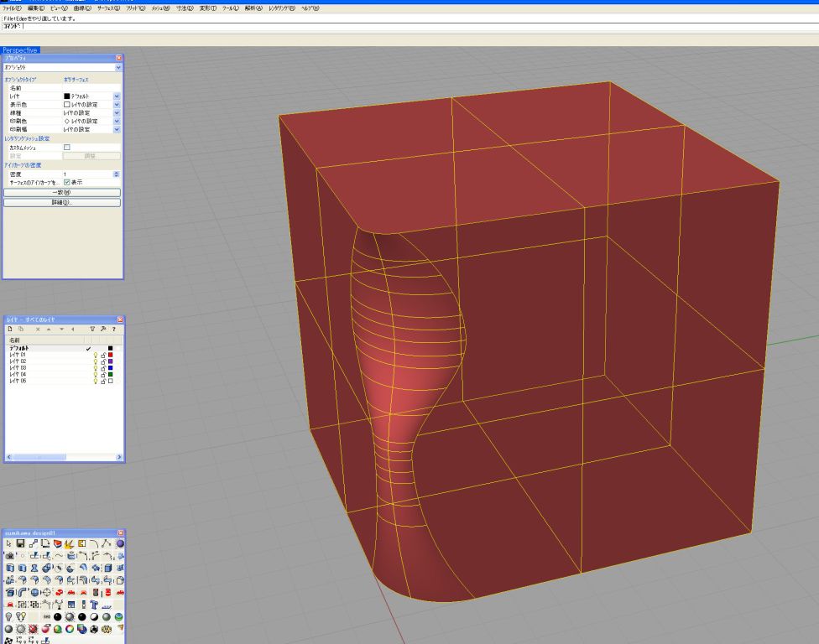Click the 詳細(D)... button
The height and width of the screenshot is (644, 819).
(x=62, y=202)
